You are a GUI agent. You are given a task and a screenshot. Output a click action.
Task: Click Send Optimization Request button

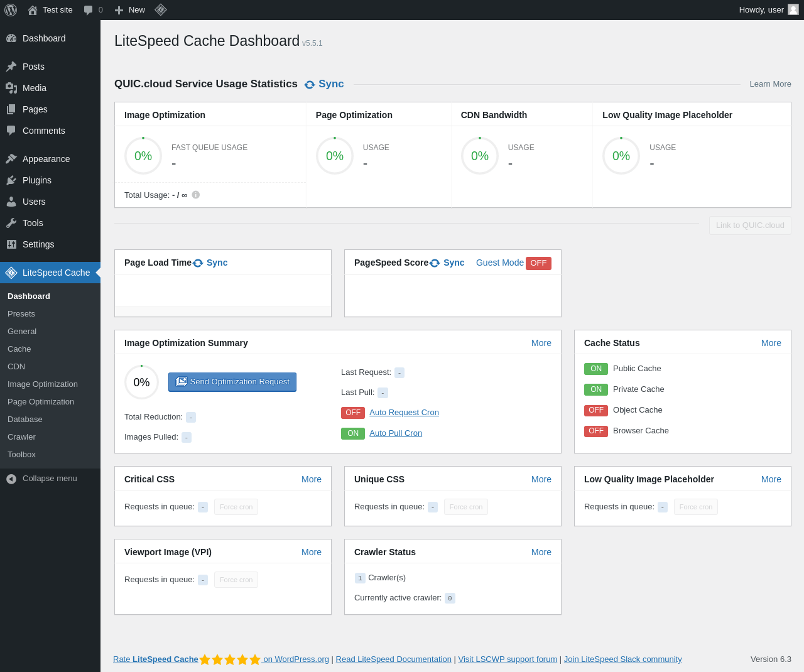232,382
